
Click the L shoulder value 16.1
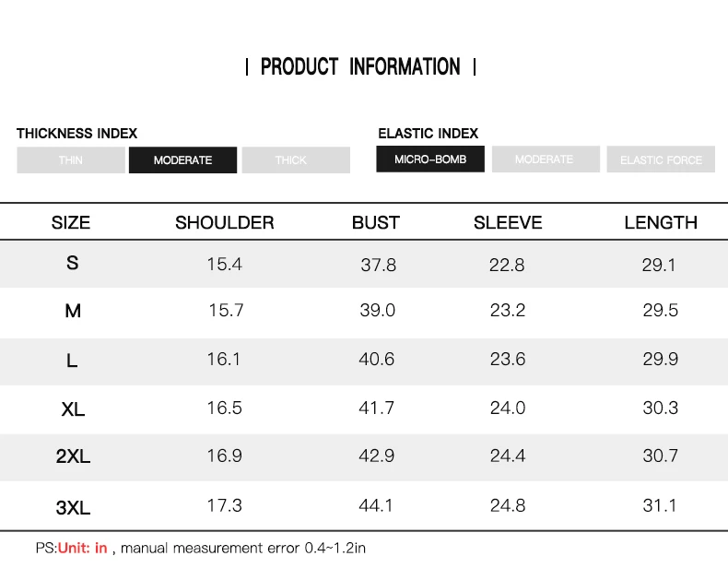pyautogui.click(x=224, y=359)
